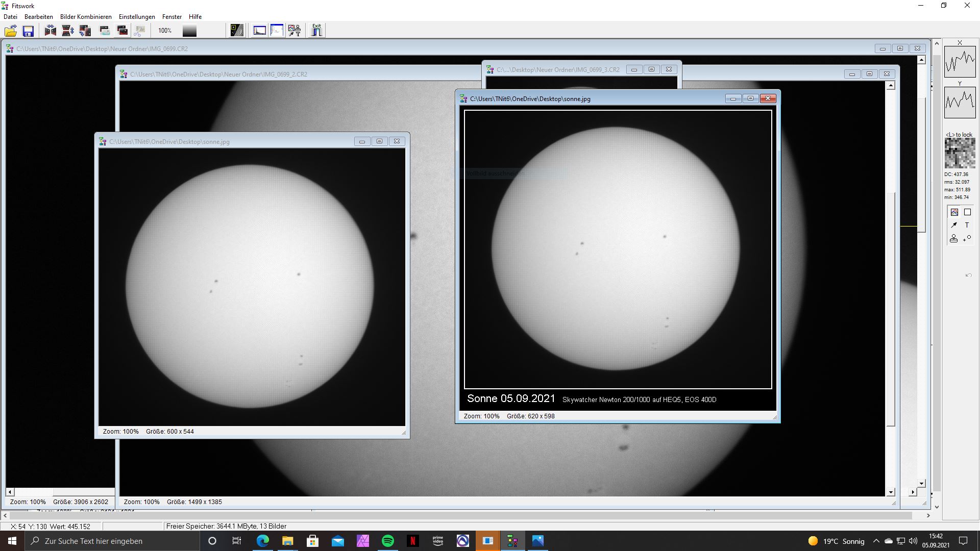Viewport: 980px width, 551px height.
Task: Click the pixel zoom preview thumbnail
Action: pyautogui.click(x=960, y=153)
